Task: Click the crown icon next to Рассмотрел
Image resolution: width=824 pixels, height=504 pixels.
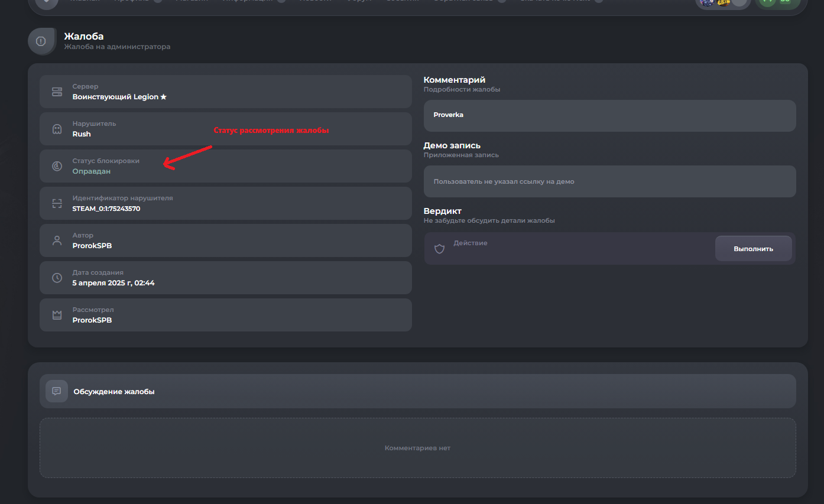Action: pyautogui.click(x=57, y=315)
